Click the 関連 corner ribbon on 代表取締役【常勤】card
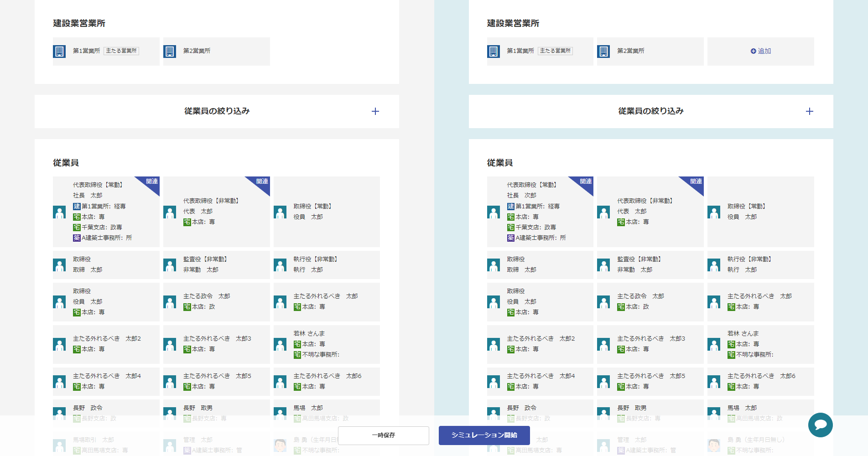This screenshot has height=456, width=868. pyautogui.click(x=151, y=182)
